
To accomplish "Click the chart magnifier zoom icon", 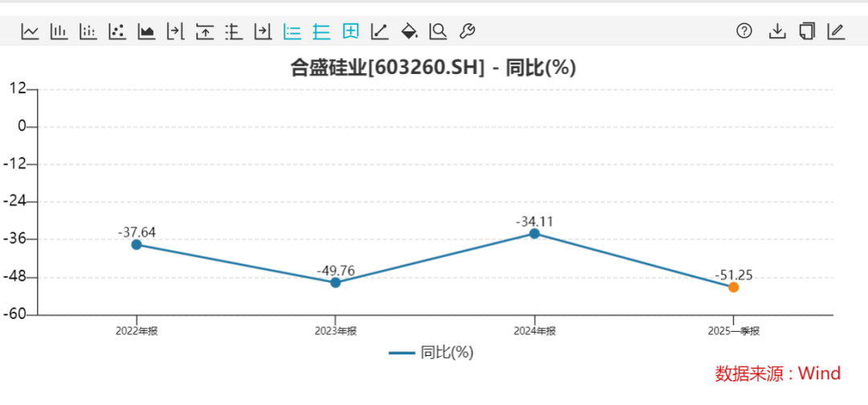I will coord(439,31).
